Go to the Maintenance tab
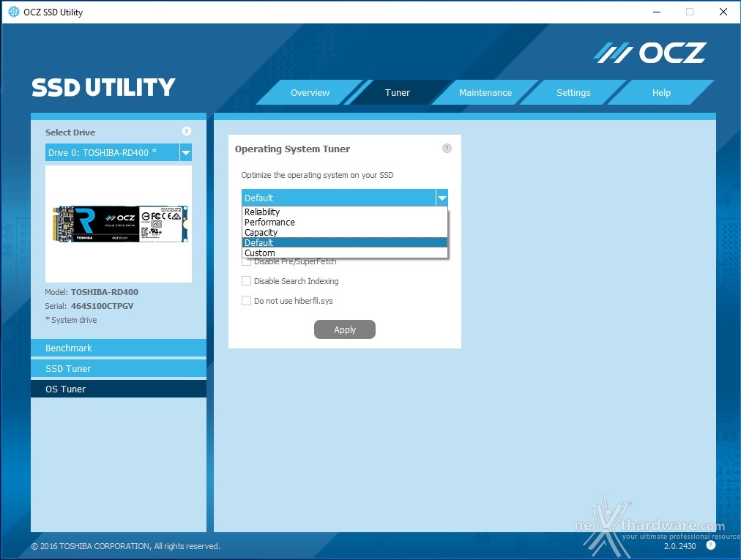The width and height of the screenshot is (741, 560). pyautogui.click(x=485, y=93)
